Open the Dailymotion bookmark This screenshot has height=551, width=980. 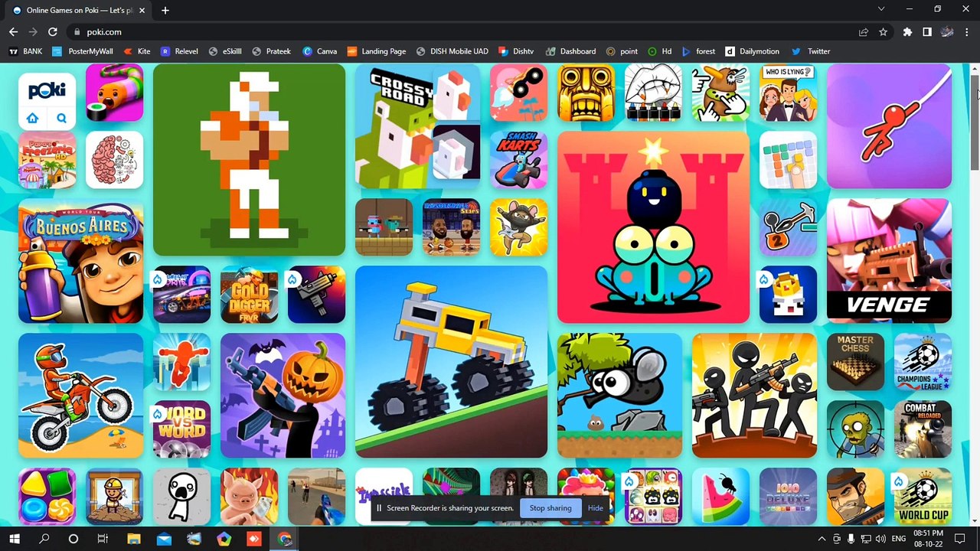(753, 51)
